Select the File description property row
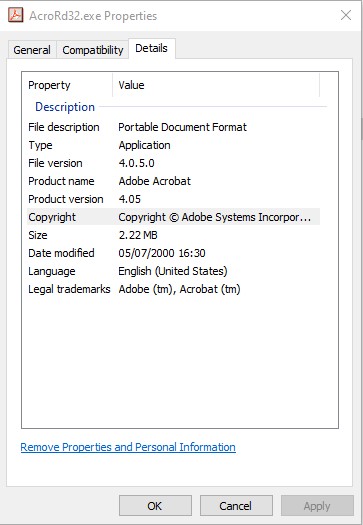Viewport: 363px width, 525px height. coord(173,127)
